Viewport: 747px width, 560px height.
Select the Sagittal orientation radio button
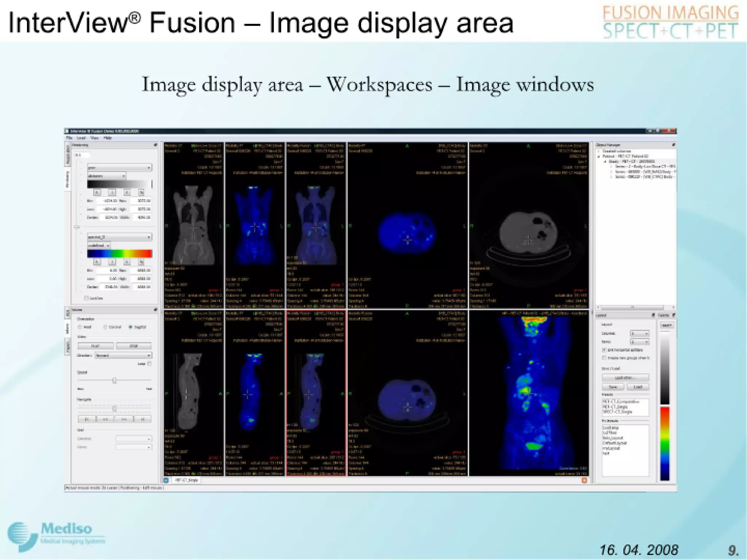point(130,327)
